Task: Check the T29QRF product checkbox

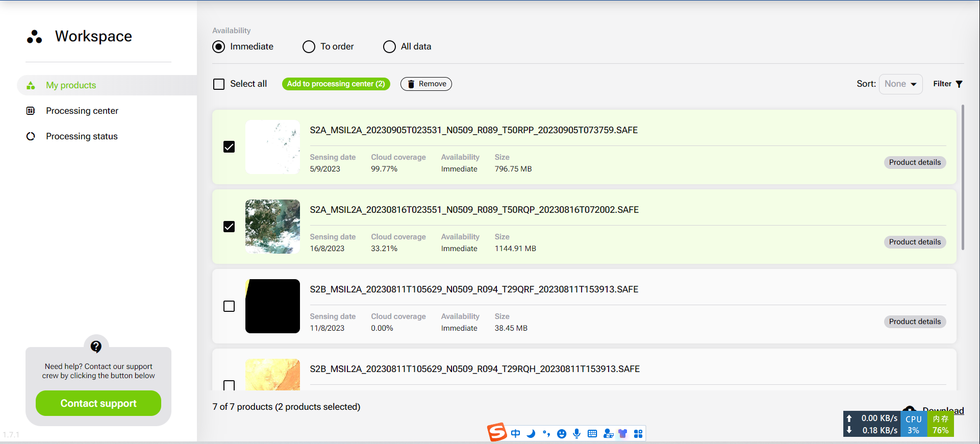Action: (229, 306)
